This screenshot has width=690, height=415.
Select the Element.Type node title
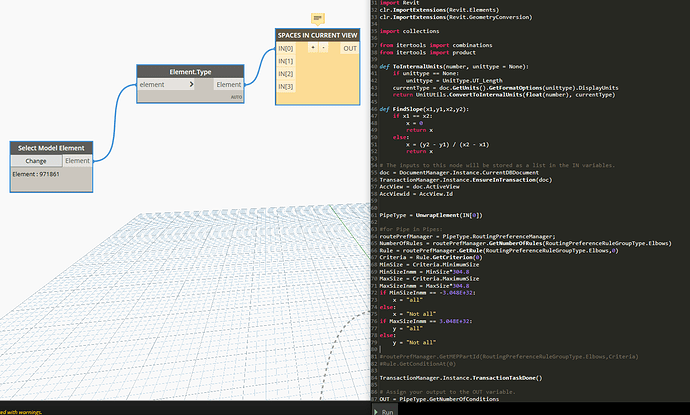point(190,72)
